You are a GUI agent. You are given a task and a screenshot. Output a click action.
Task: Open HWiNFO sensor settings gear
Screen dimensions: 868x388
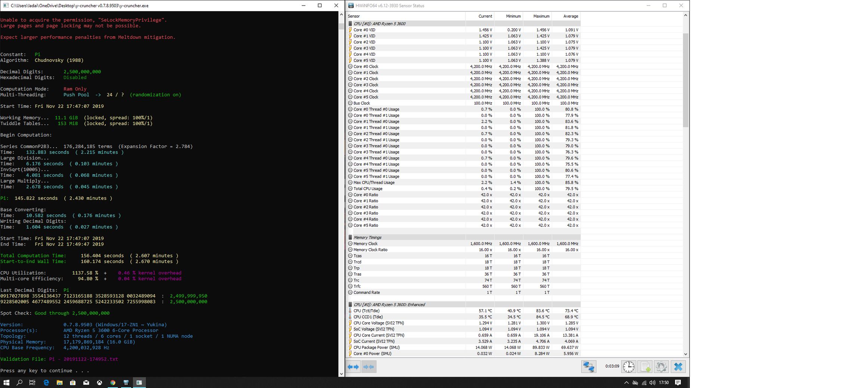661,367
